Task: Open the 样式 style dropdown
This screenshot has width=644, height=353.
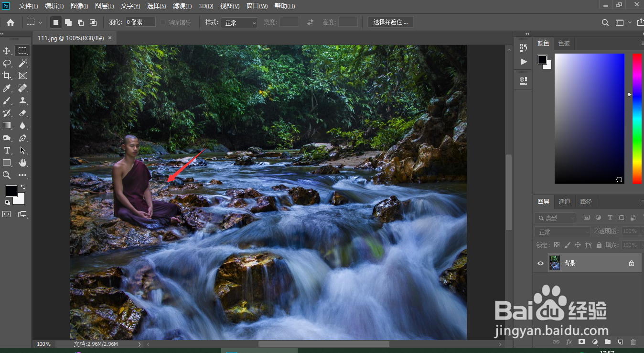Action: click(239, 22)
